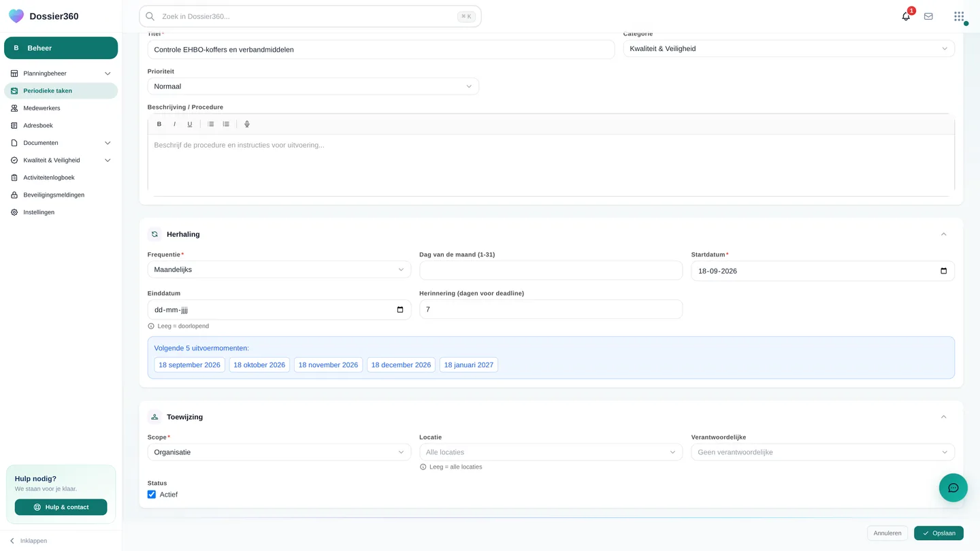Click the Dag van de maand field
This screenshot has height=551, width=980.
pos(551,270)
